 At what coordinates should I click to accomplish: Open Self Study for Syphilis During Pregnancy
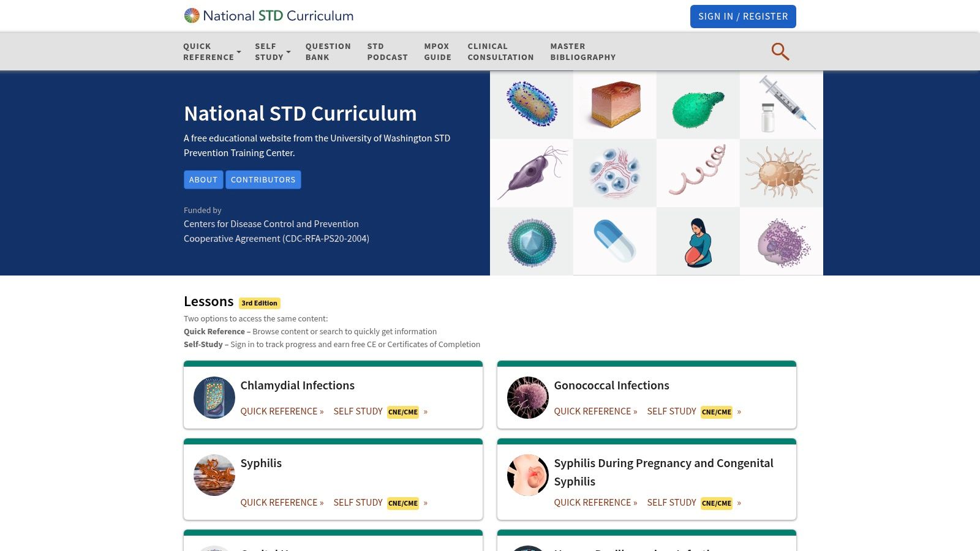pos(694,503)
